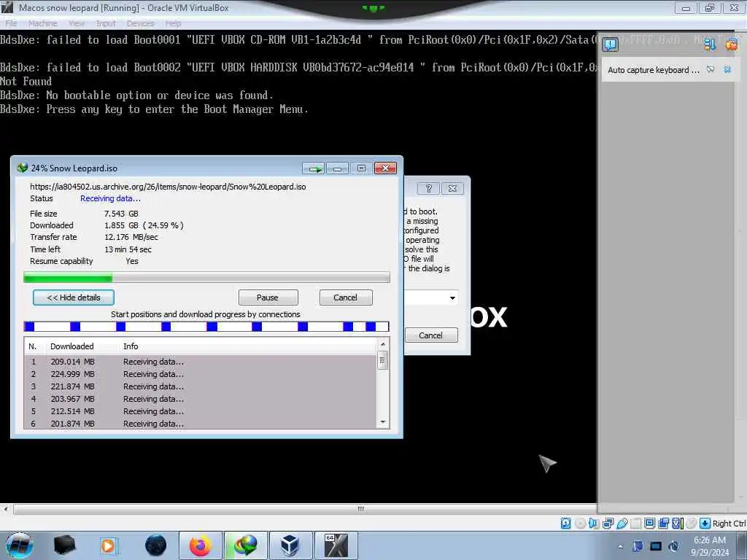Screen dimensions: 747x560
Task: Click shared folders indicator in status bar
Action: (x=635, y=524)
